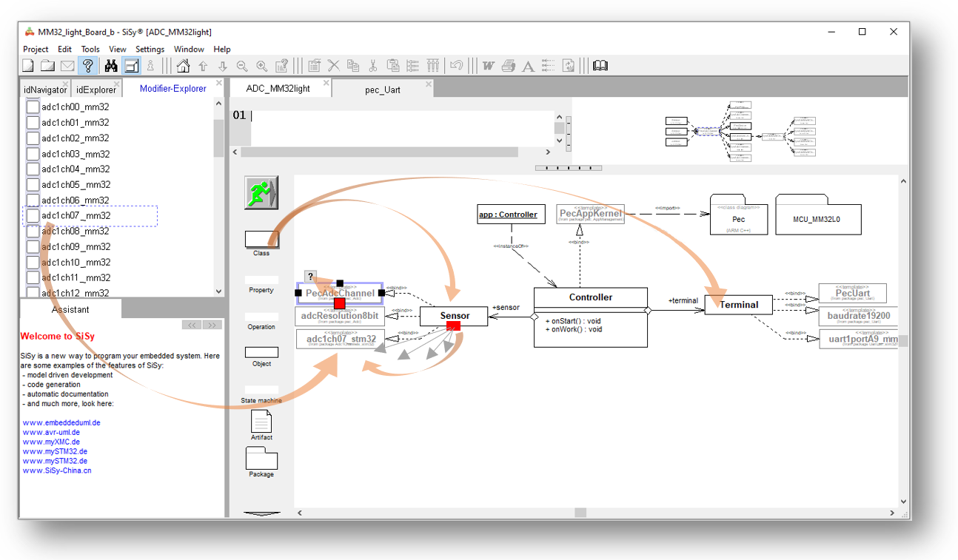Choose the Package element in the palette
Screen dimensions: 958x560
point(261,459)
